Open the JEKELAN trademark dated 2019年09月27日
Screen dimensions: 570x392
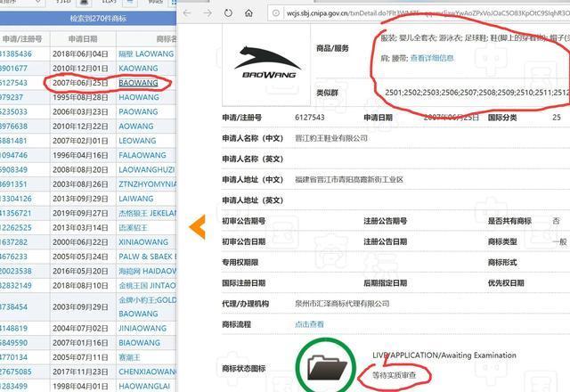tap(147, 213)
